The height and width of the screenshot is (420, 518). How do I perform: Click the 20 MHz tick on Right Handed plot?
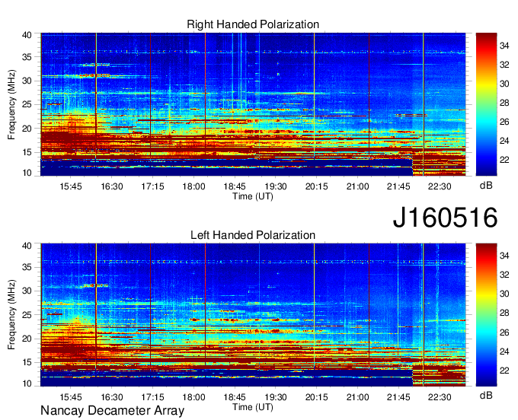pos(27,129)
